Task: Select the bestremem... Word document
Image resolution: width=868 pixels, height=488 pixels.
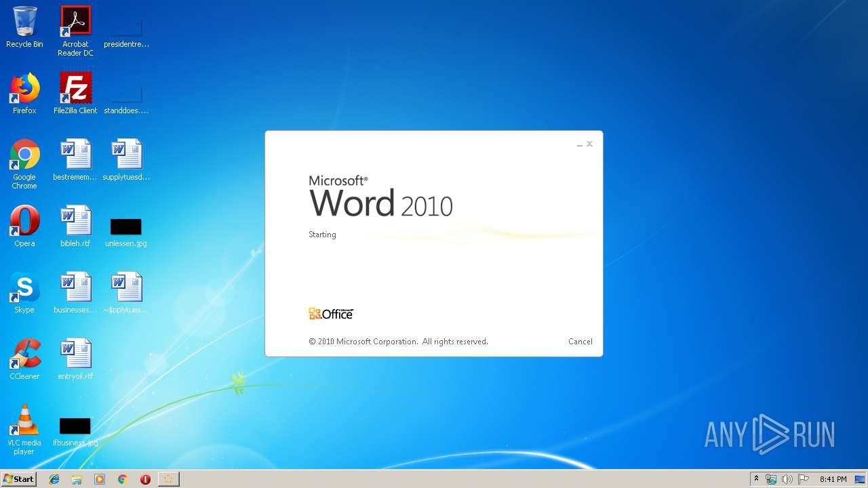Action: (75, 160)
